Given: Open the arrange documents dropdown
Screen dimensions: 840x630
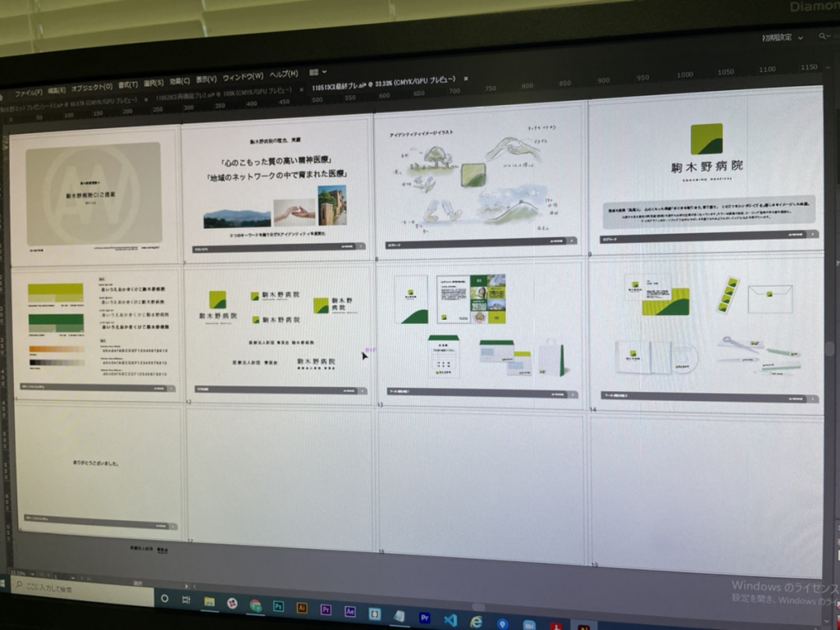Looking at the screenshot, I should tap(317, 72).
